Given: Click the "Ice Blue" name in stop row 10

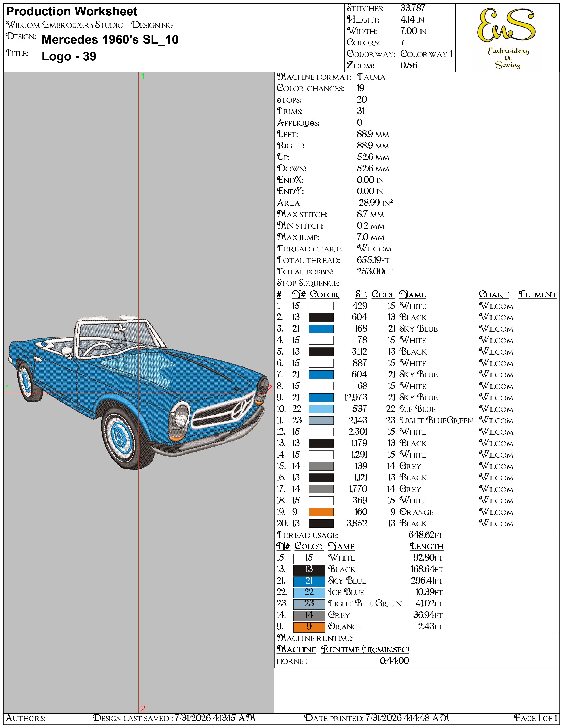Looking at the screenshot, I should pyautogui.click(x=418, y=409).
